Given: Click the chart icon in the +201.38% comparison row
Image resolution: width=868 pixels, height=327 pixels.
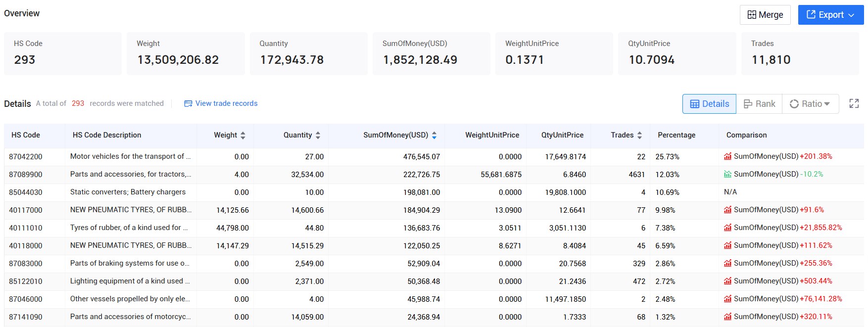Looking at the screenshot, I should coord(727,156).
